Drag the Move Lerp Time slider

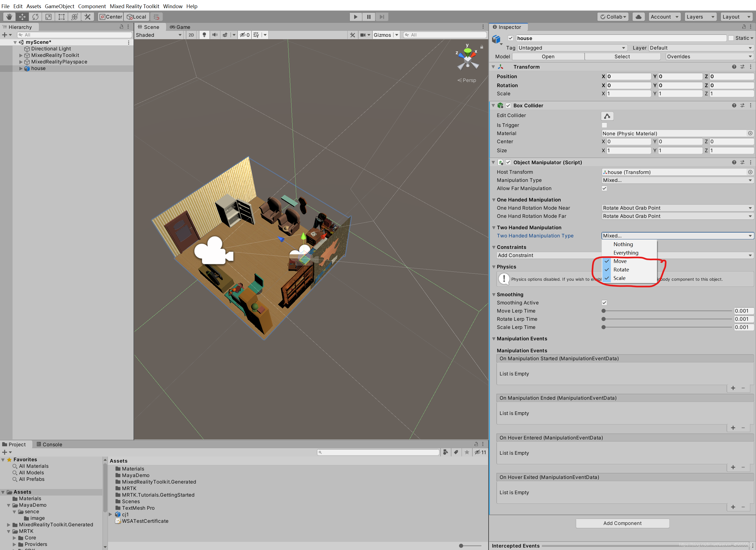tap(603, 311)
